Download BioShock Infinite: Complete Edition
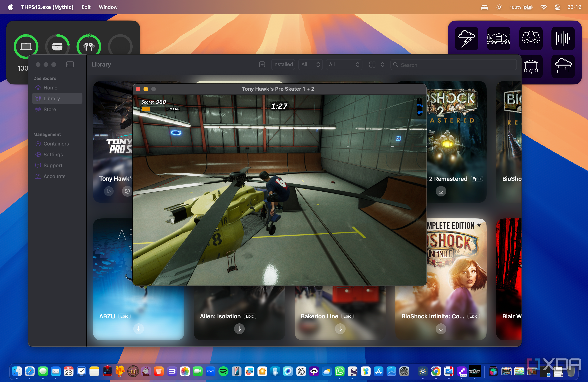 coord(441,329)
